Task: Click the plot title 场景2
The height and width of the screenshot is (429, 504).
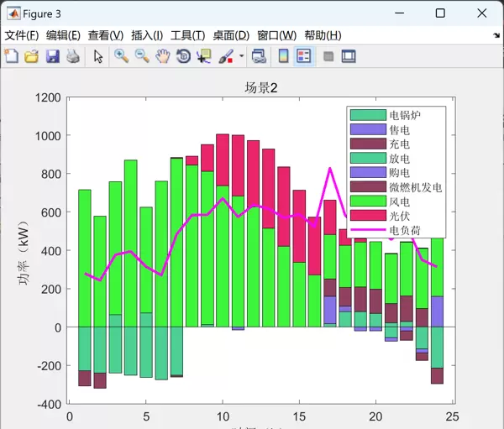Action: click(x=261, y=87)
